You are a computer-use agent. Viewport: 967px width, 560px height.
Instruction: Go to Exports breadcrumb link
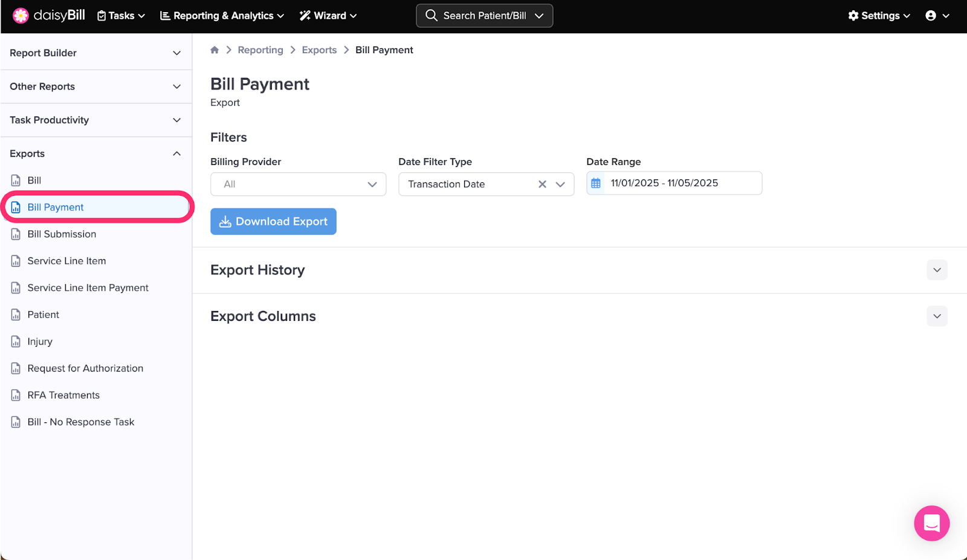click(x=319, y=50)
